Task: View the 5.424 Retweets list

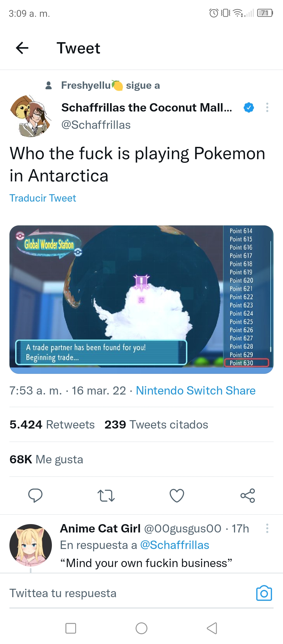Action: tap(52, 425)
